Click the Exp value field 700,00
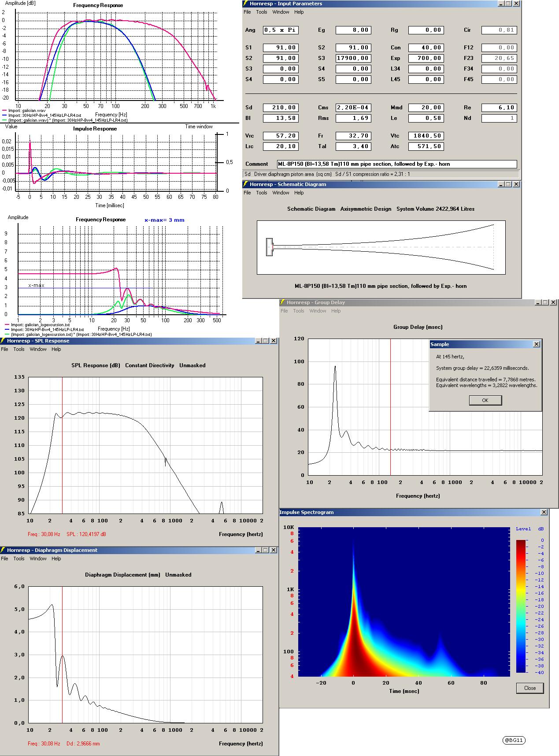The image size is (559, 756). pos(426,58)
